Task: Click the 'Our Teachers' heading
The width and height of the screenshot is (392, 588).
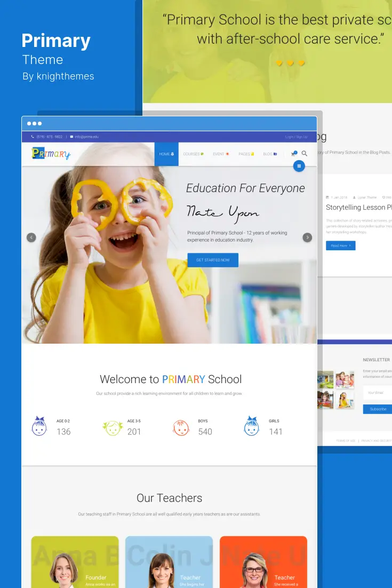Action: 170,498
